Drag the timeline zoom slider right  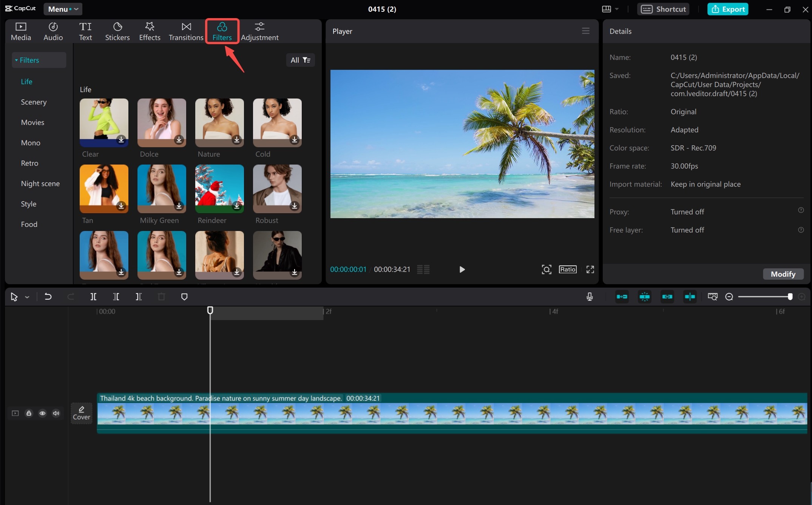(x=790, y=297)
